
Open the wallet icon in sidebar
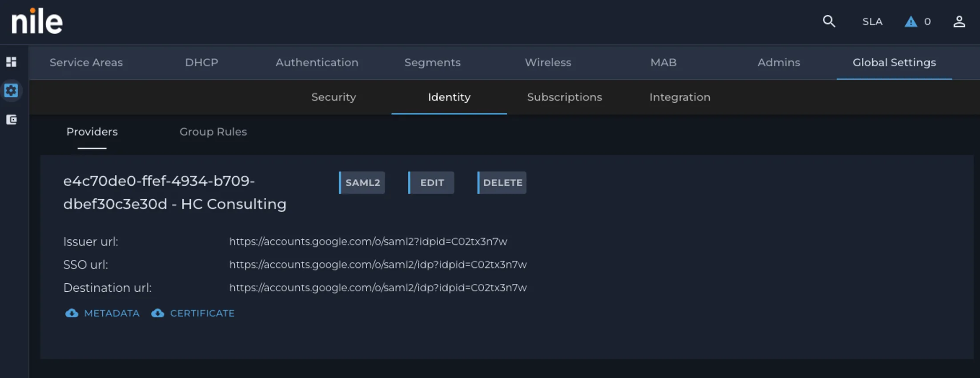pos(12,120)
